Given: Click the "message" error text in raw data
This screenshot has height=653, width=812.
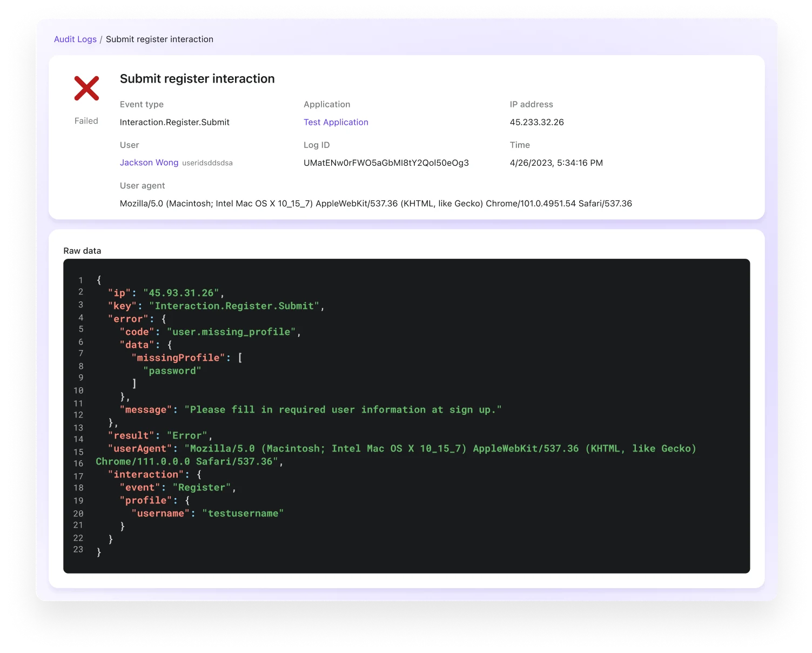Looking at the screenshot, I should pos(343,410).
